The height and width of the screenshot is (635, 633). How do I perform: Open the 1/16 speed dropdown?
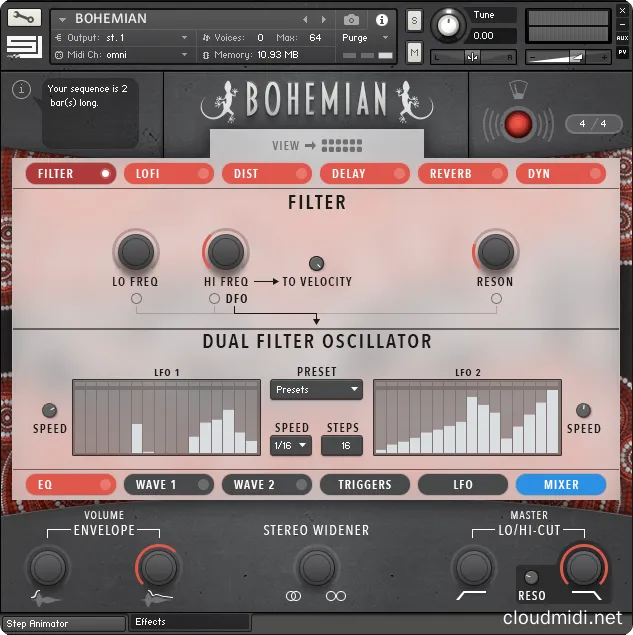291,445
